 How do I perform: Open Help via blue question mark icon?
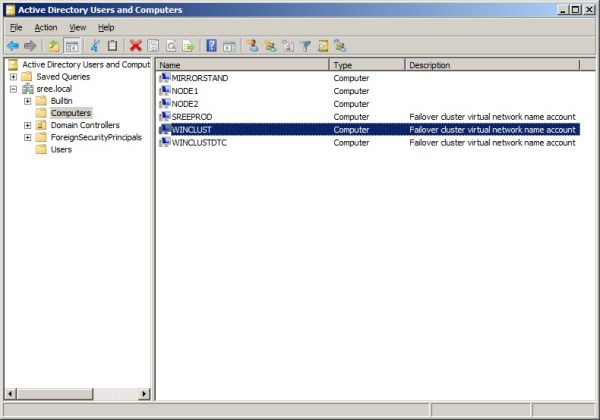[211, 45]
